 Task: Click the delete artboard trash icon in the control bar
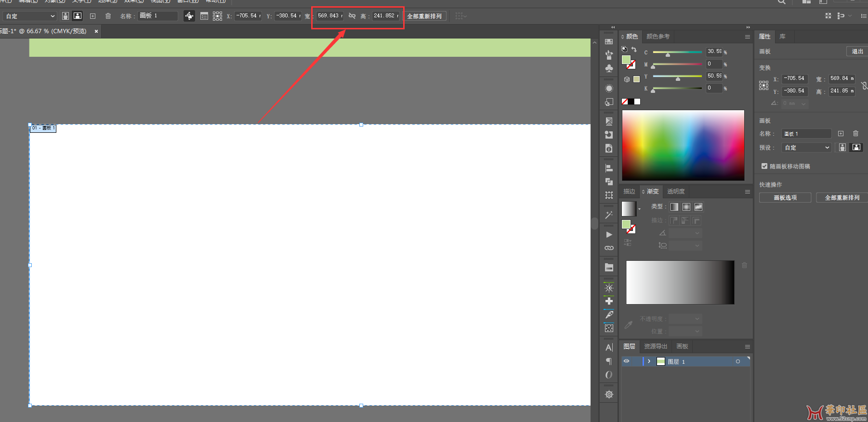coord(108,16)
